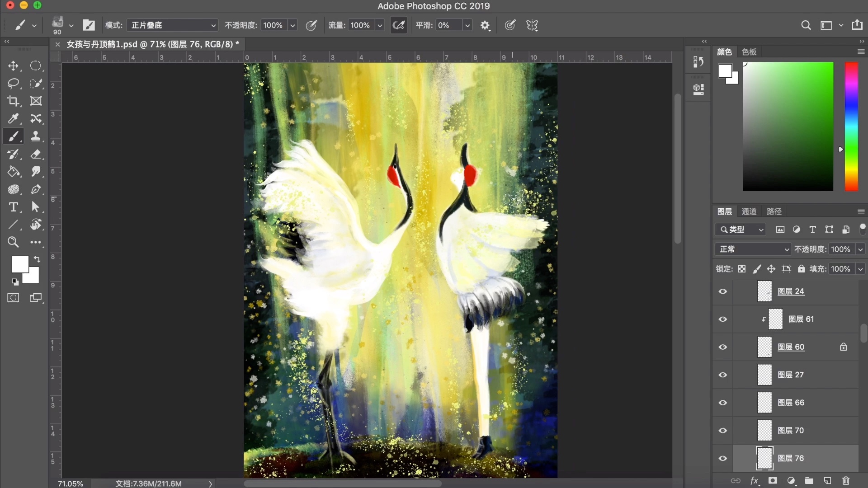The image size is (868, 488).
Task: Select the Lasso tool
Action: (13, 84)
